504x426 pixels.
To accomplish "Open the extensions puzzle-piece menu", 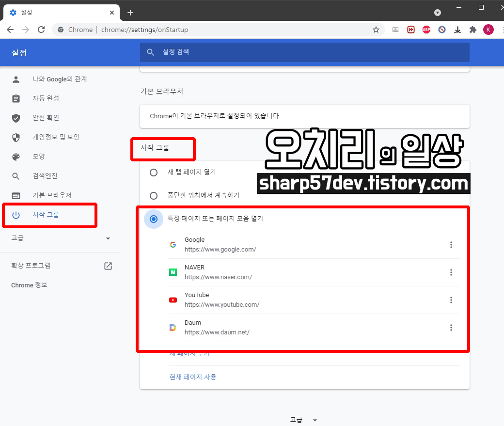I will pos(473,30).
